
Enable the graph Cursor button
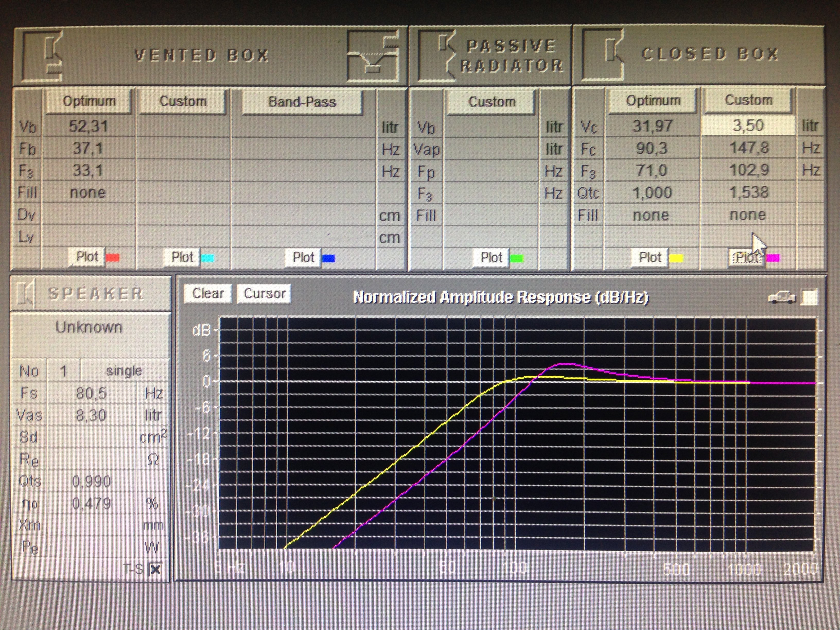(264, 294)
